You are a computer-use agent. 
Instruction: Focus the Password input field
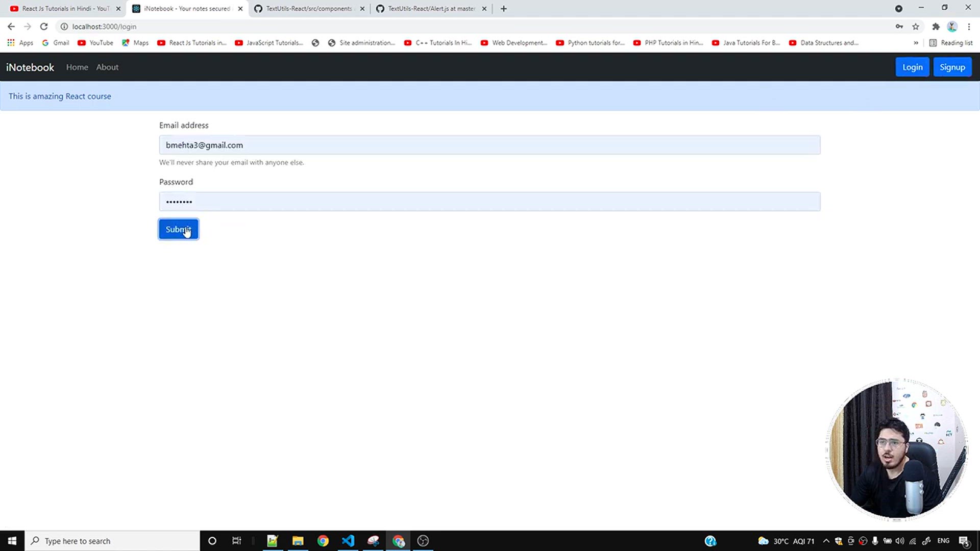coord(489,202)
